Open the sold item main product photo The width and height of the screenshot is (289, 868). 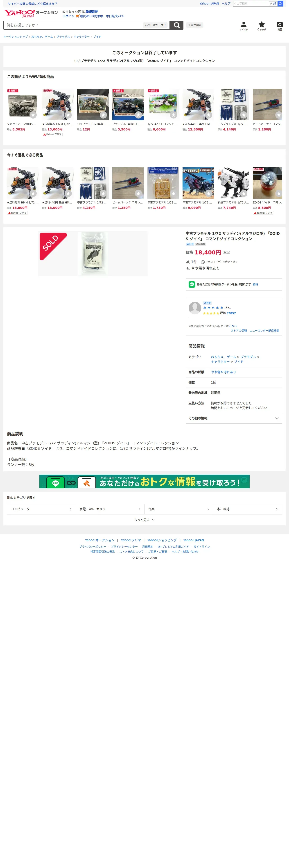click(x=93, y=253)
